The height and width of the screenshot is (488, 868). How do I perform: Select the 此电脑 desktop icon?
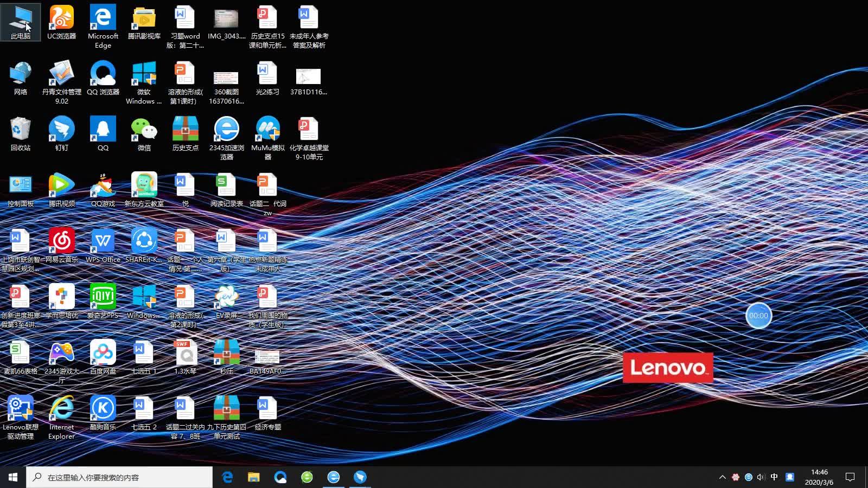coord(21,22)
